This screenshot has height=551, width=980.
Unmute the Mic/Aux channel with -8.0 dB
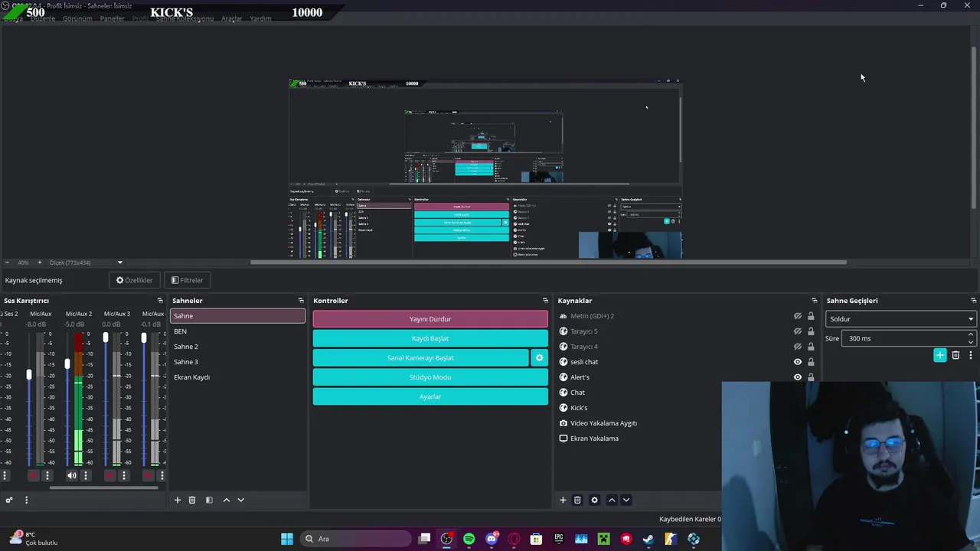point(33,476)
